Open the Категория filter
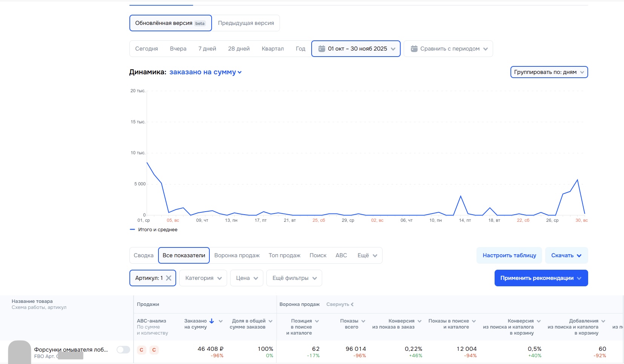 coord(203,278)
